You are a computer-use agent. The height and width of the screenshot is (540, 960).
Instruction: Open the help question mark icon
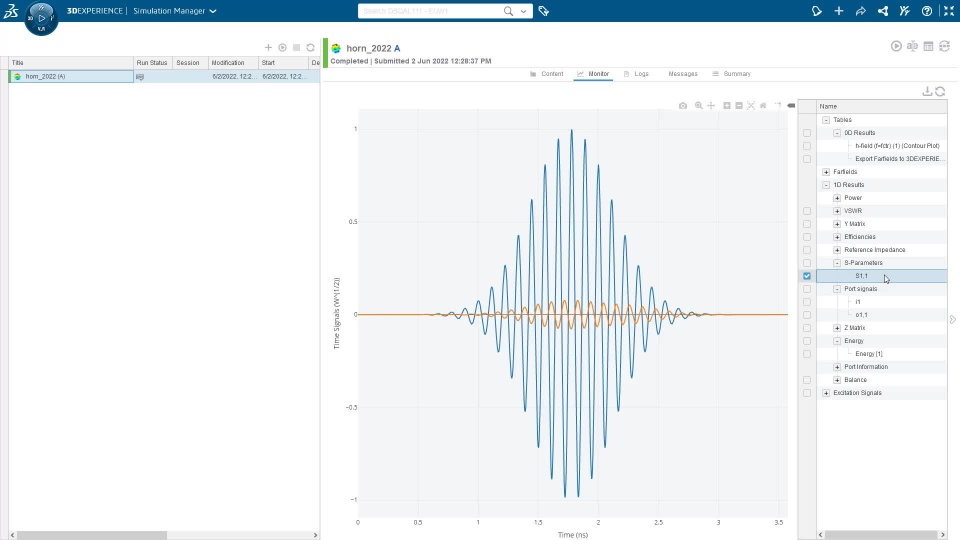pyautogui.click(x=927, y=11)
